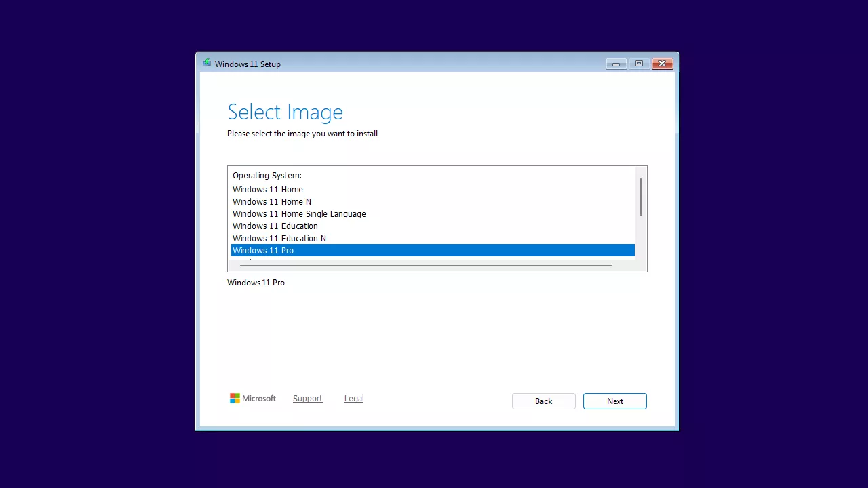Click the Back button
The width and height of the screenshot is (868, 488).
[543, 401]
